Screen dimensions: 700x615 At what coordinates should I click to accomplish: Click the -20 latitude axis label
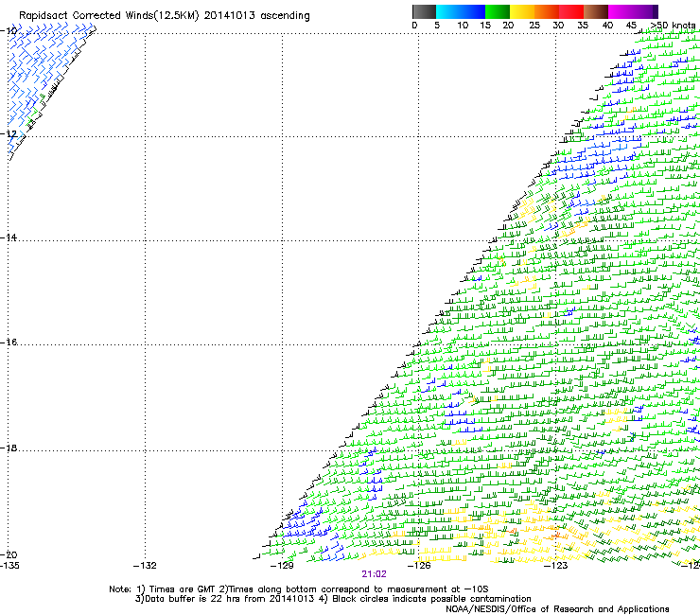(x=9, y=554)
